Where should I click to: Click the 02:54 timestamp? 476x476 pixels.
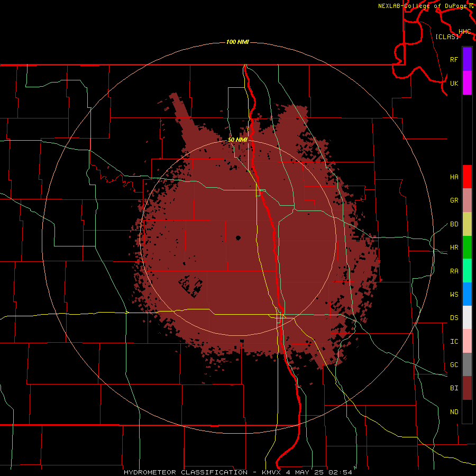[340, 472]
